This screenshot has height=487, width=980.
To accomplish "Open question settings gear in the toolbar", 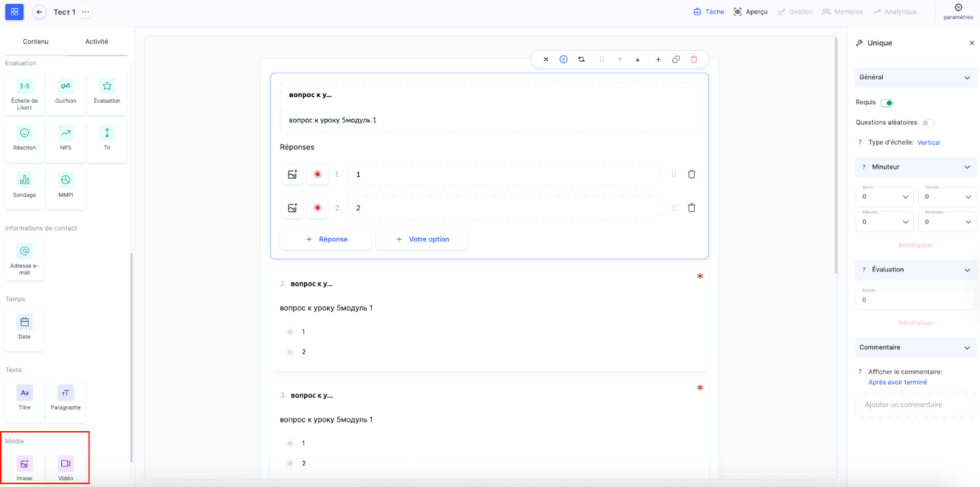I will click(x=563, y=59).
